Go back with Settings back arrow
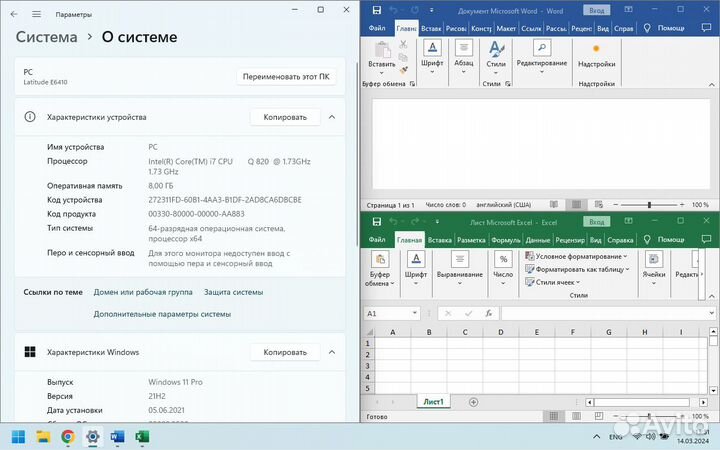The width and height of the screenshot is (720, 450). 14,14
